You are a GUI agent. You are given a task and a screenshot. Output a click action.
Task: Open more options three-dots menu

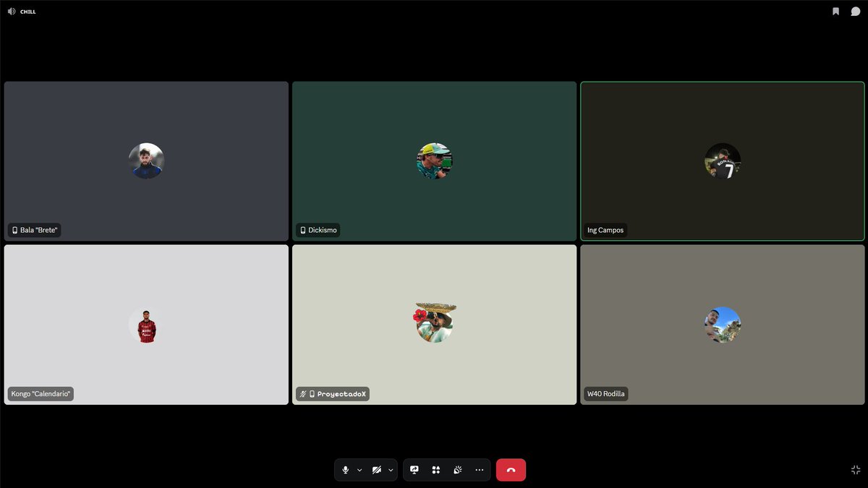[479, 470]
